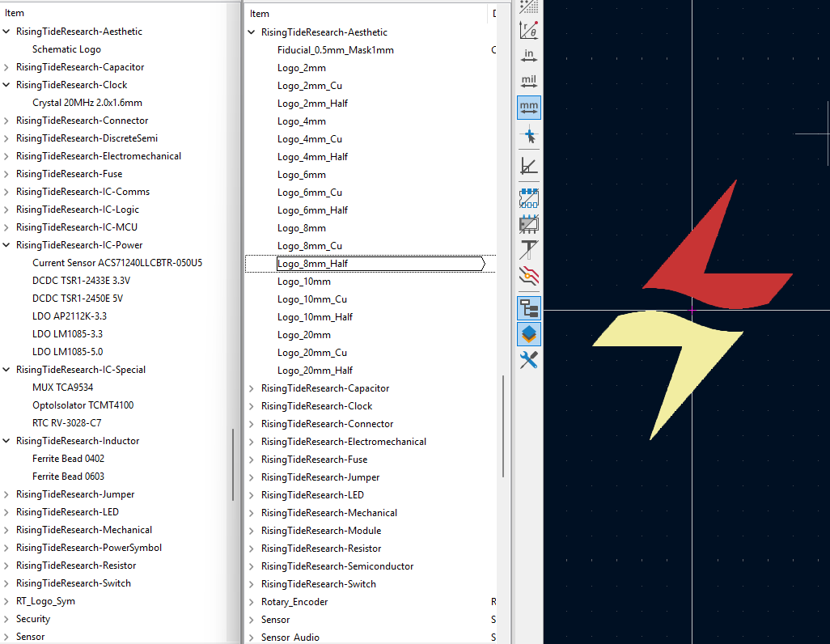Toggle 45-degree line constraint icon
This screenshot has width=830, height=644.
click(529, 167)
